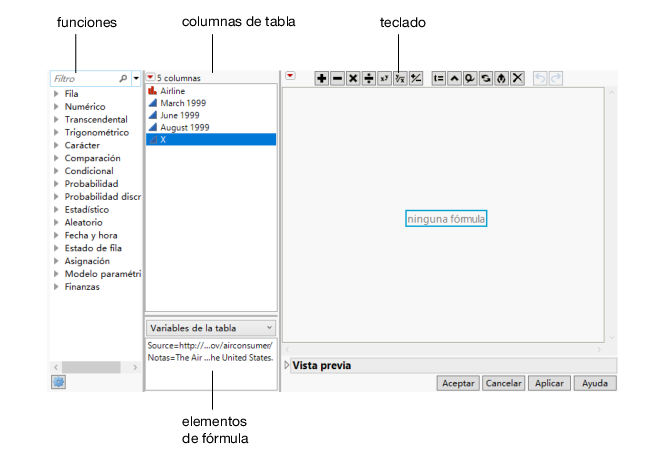Open the Variables de la tabla dropdown

point(211,327)
